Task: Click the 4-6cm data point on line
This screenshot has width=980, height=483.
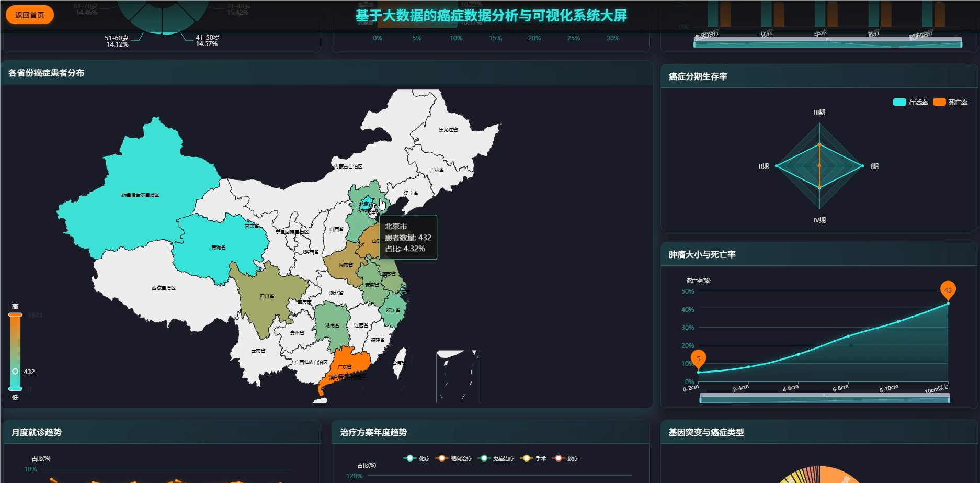Action: (798, 354)
